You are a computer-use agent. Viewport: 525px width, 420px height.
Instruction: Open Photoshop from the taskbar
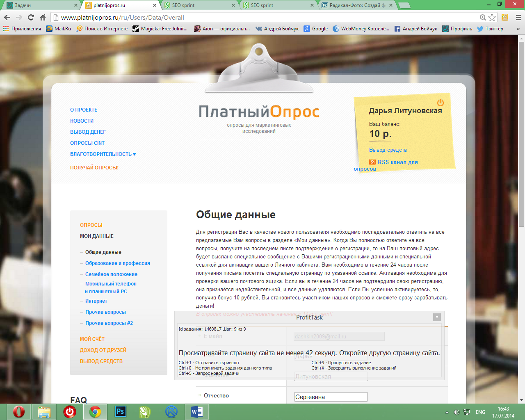[x=120, y=411]
